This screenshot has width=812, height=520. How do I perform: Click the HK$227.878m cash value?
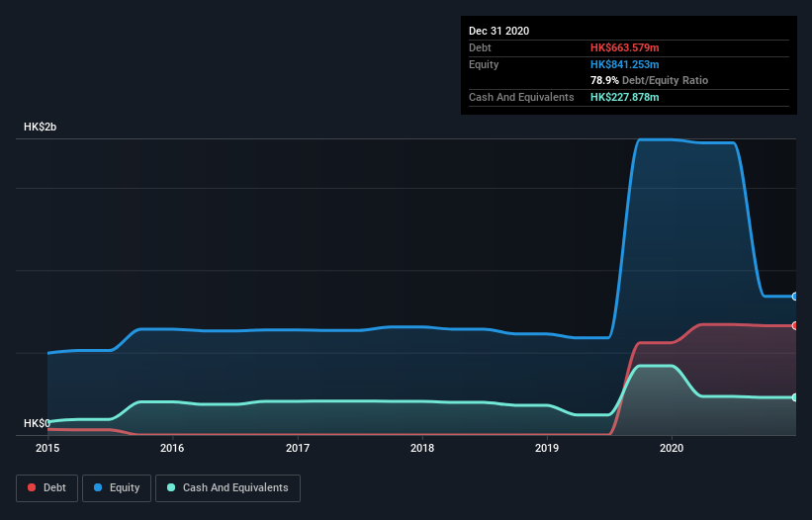point(624,97)
